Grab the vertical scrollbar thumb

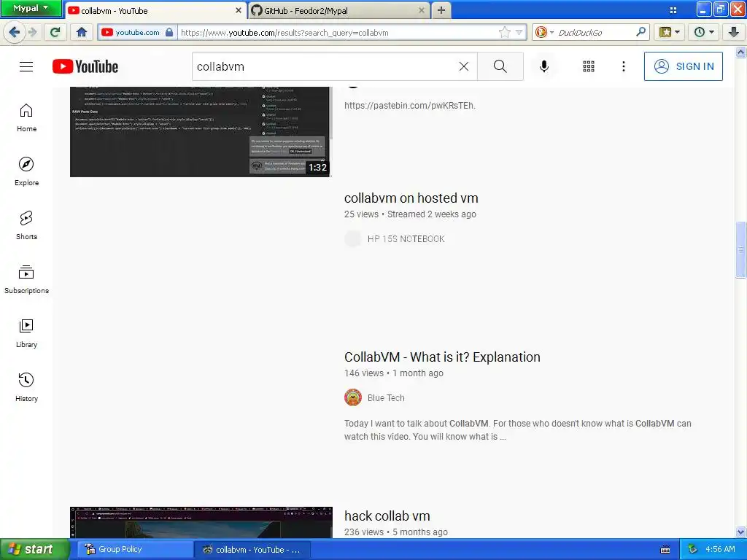pyautogui.click(x=740, y=249)
